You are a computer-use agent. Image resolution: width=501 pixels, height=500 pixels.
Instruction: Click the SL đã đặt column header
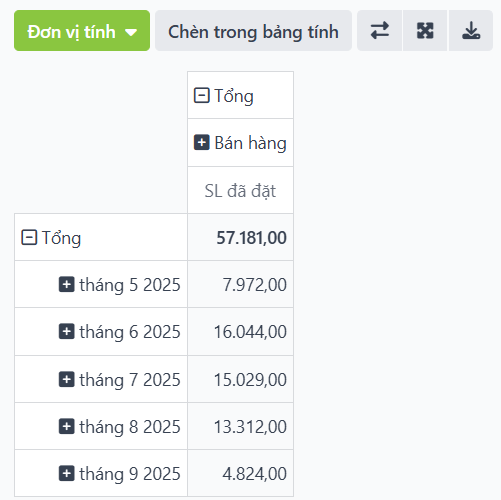coord(240,190)
